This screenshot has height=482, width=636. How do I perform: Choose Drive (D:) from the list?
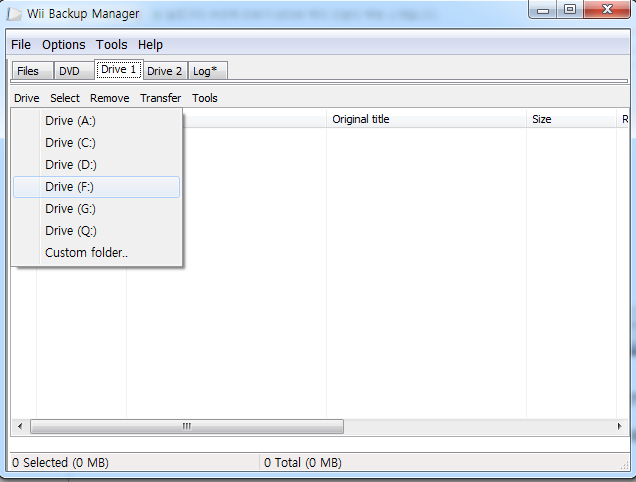[x=97, y=165]
